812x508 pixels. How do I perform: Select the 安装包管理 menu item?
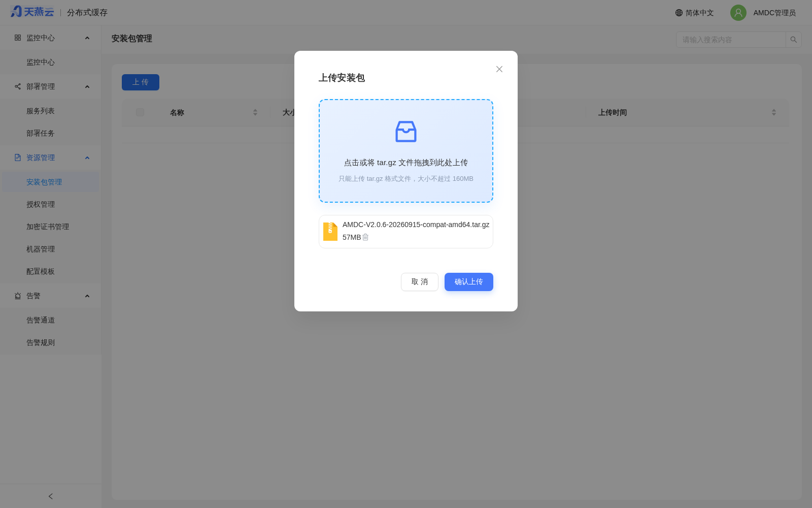(x=51, y=182)
